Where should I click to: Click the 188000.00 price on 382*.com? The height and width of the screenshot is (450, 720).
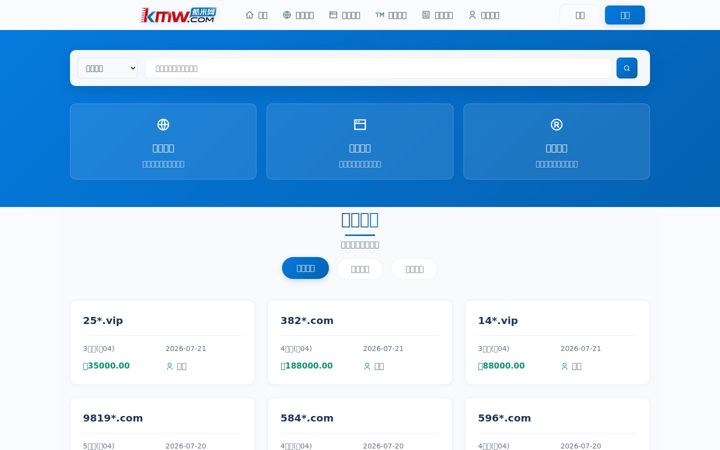tap(307, 366)
